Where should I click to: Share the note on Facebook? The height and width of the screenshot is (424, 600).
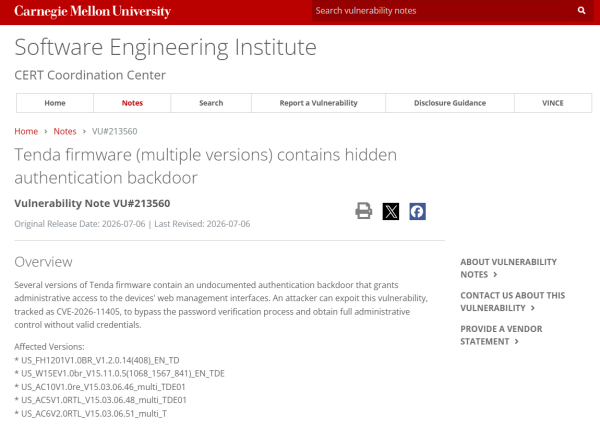pos(417,211)
